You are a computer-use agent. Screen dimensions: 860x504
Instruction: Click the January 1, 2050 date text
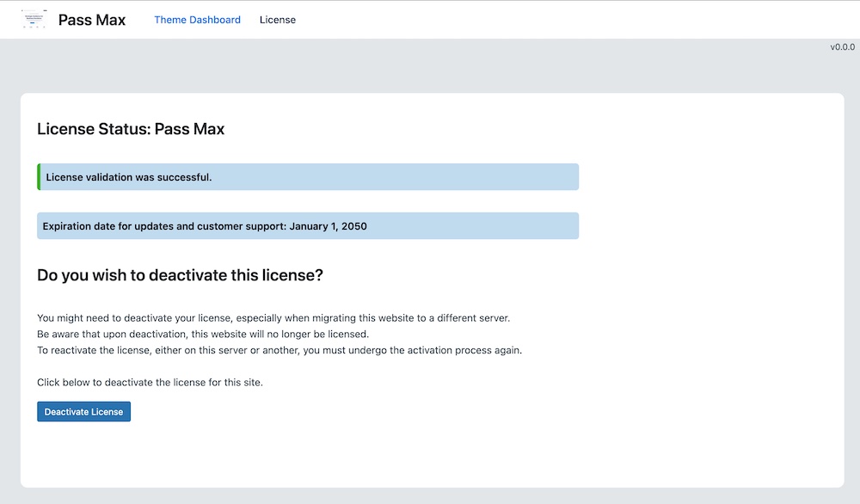pos(328,226)
